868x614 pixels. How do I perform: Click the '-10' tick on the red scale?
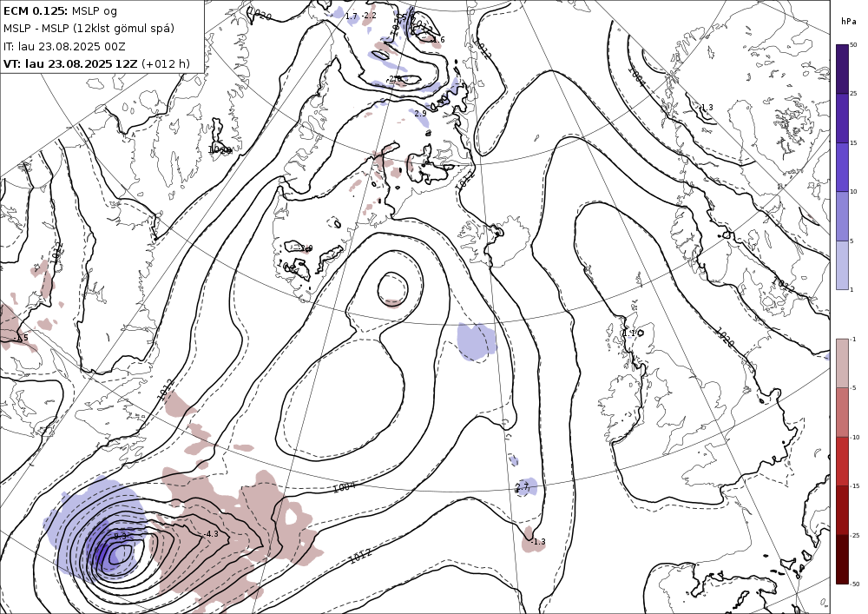point(855,437)
